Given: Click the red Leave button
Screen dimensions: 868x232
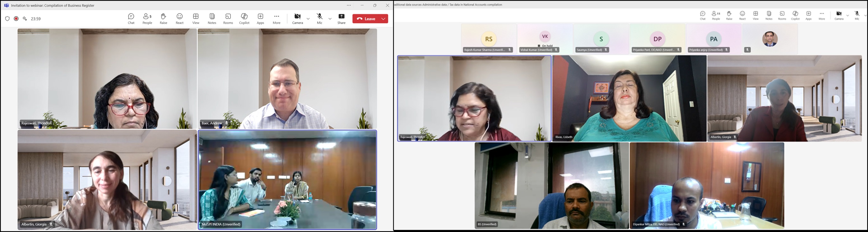Looking at the screenshot, I should click(366, 19).
